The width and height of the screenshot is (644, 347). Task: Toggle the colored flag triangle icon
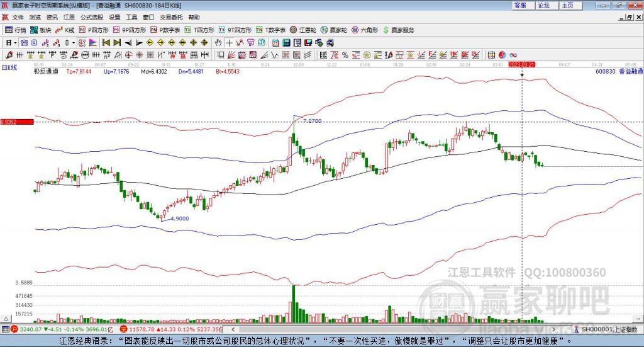click(x=93, y=43)
